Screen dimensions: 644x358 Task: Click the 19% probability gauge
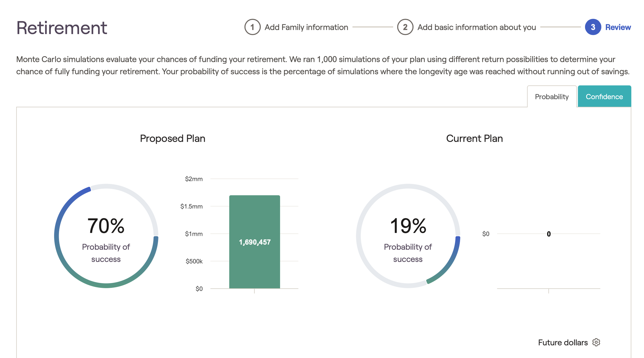click(x=408, y=236)
